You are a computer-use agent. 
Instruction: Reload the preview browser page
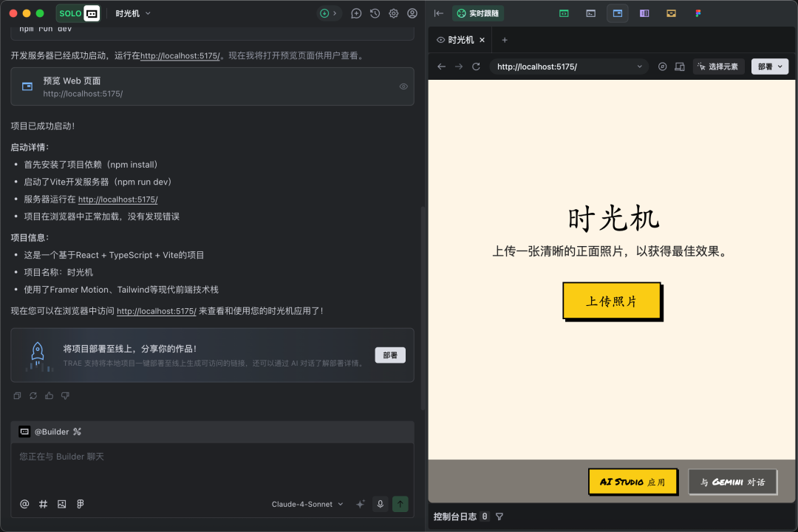click(476, 66)
